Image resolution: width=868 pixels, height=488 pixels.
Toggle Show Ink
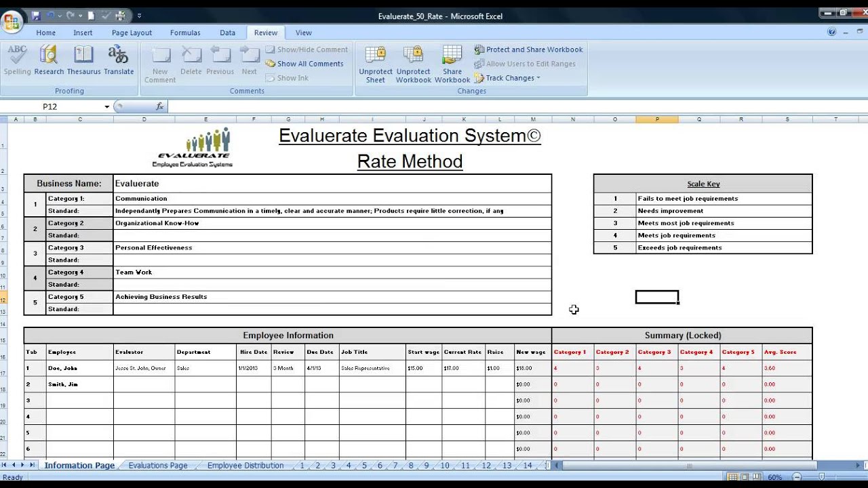tap(287, 78)
